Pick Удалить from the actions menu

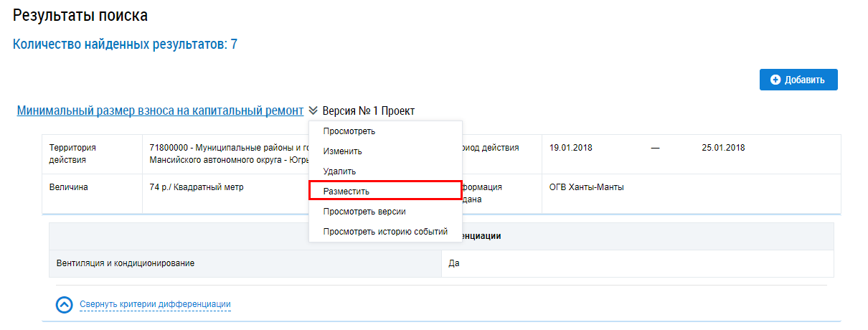pos(339,171)
